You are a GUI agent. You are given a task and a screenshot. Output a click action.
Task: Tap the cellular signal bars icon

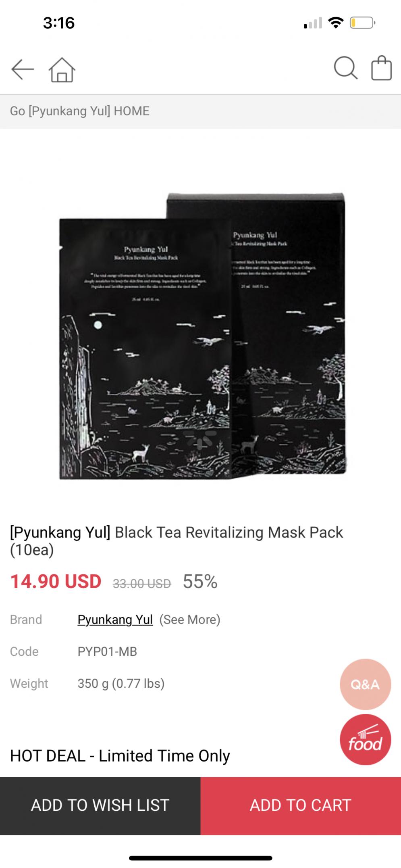pos(313,23)
